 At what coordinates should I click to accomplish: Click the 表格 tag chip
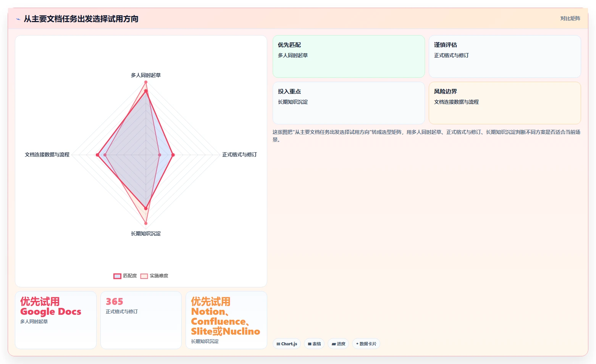tap(314, 344)
